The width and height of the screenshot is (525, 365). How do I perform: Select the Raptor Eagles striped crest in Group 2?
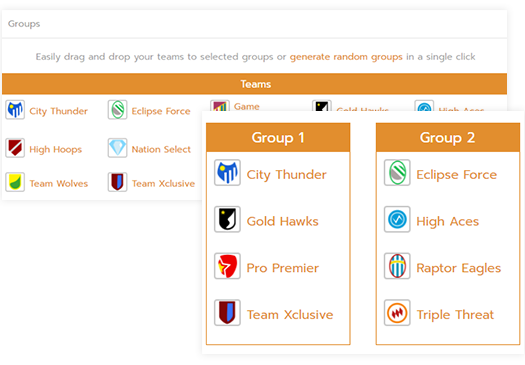pos(397,266)
